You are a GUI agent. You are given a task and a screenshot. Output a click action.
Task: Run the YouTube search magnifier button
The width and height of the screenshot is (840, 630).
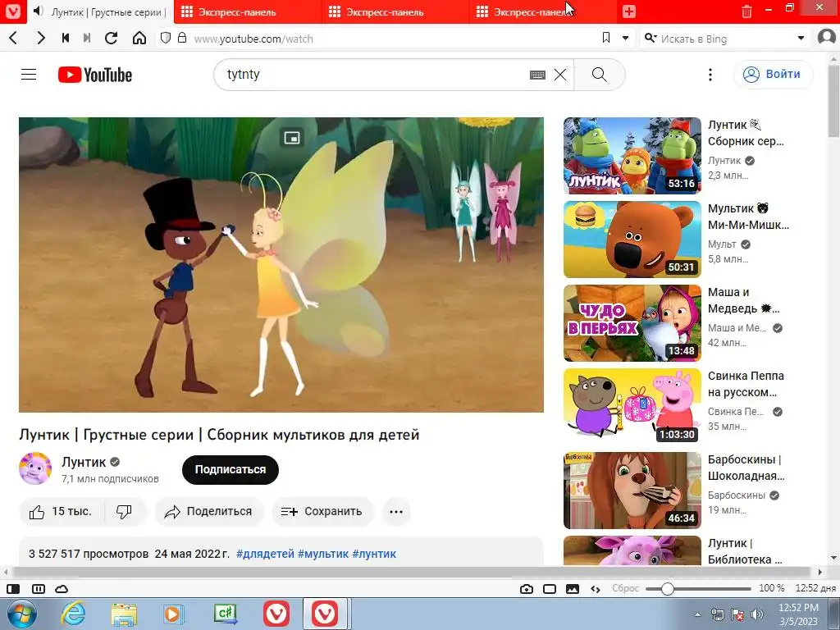[600, 75]
